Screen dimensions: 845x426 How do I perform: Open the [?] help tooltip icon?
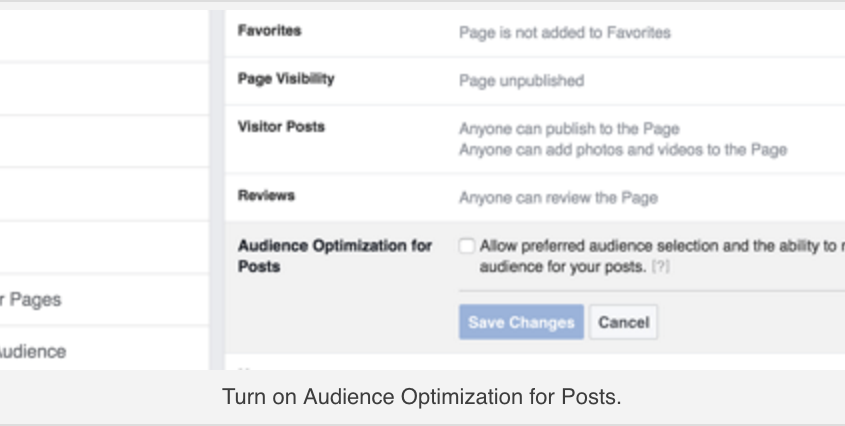pos(661,266)
